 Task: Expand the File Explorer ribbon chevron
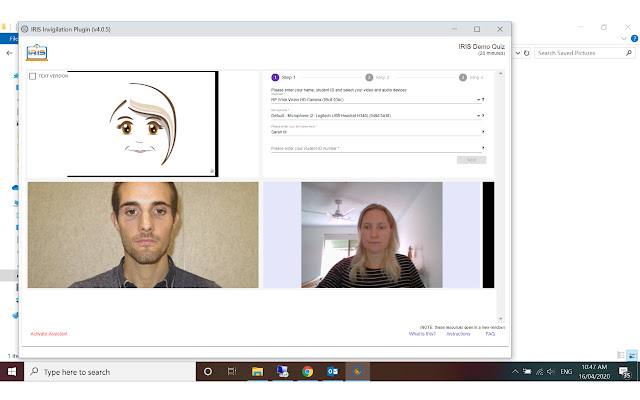pyautogui.click(x=623, y=38)
